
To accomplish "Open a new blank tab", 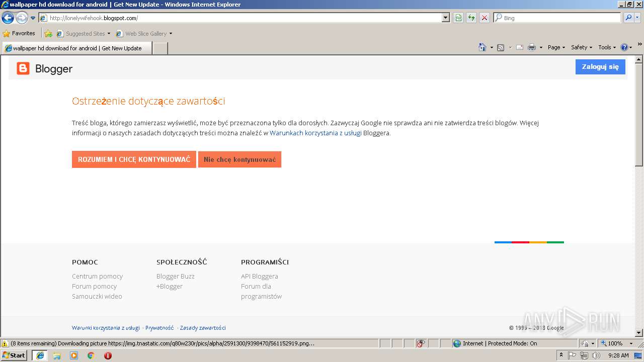I will pyautogui.click(x=160, y=48).
